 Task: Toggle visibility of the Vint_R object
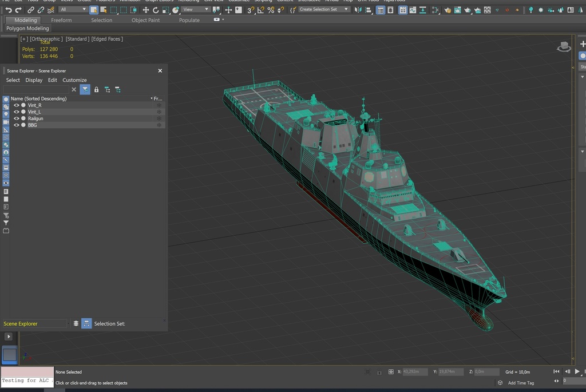(x=16, y=105)
